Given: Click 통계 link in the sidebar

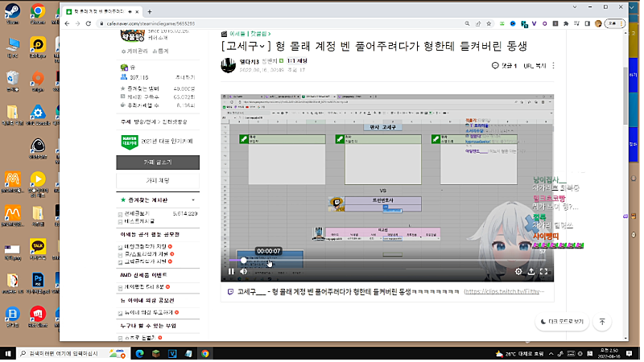Looking at the screenshot, I should [x=160, y=51].
